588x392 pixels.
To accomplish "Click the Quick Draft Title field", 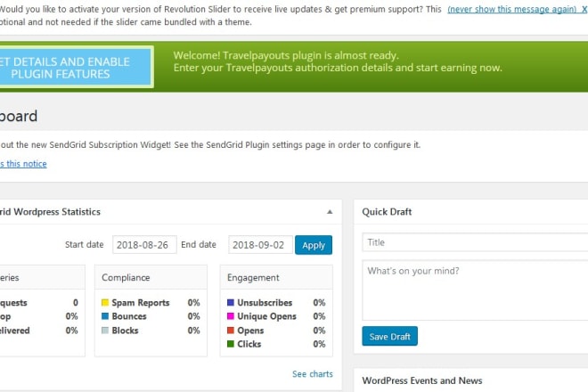I will tap(475, 242).
